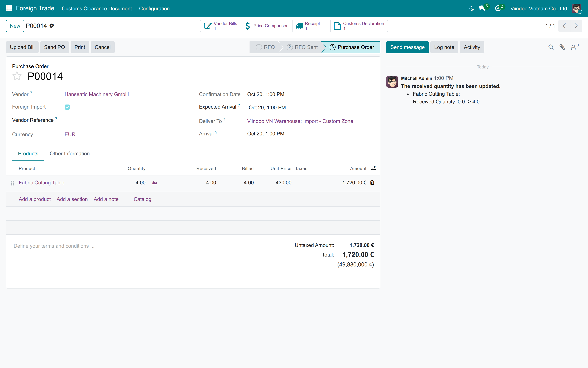
Task: Click the New button
Action: coord(15,26)
